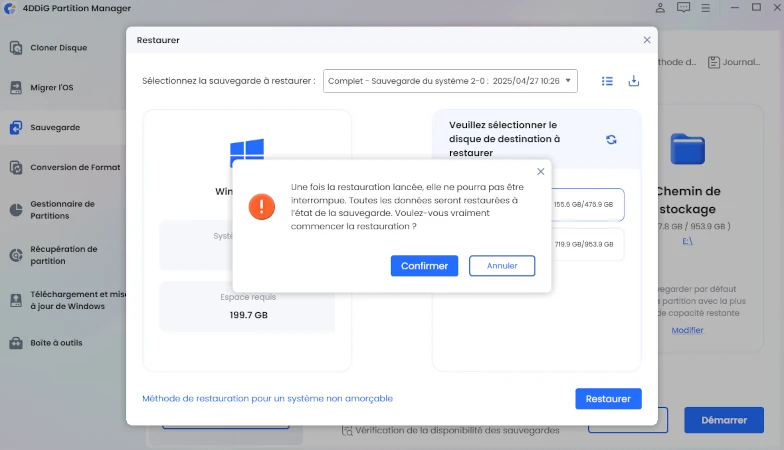The image size is (784, 450).
Task: Open Conversion de Format section
Action: click(63, 168)
